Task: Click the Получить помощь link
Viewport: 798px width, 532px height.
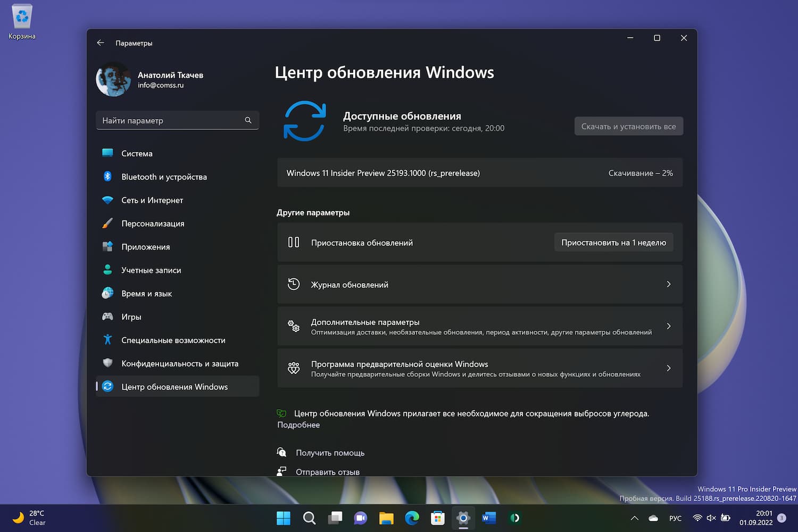Action: 330,453
